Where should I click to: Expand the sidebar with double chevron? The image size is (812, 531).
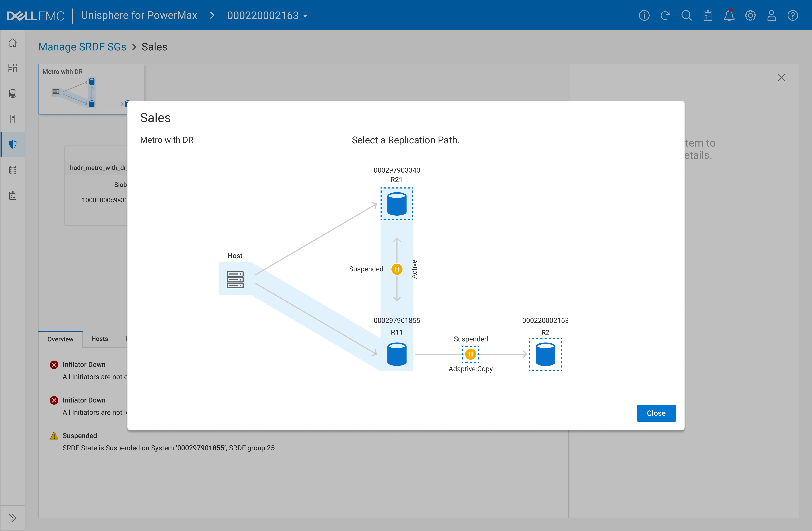click(13, 518)
